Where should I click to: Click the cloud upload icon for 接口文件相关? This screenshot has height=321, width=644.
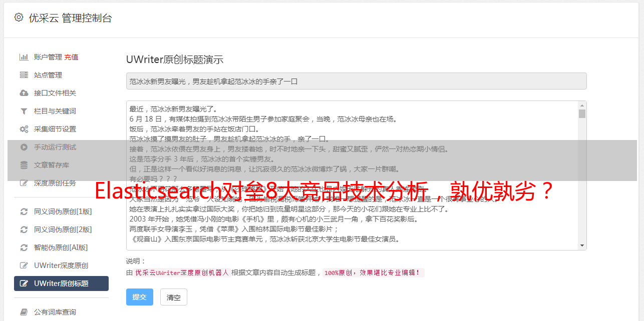24,93
